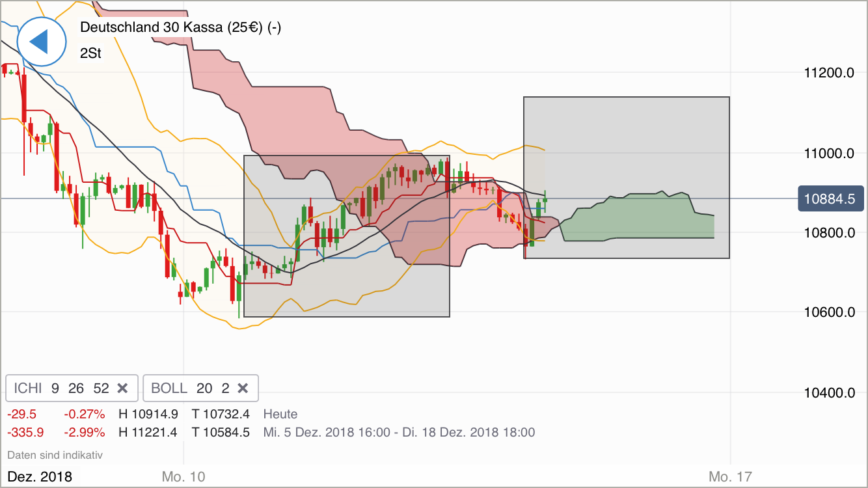Viewport: 868px width, 488px height.
Task: Open the 2St timeframe selector
Action: 90,53
